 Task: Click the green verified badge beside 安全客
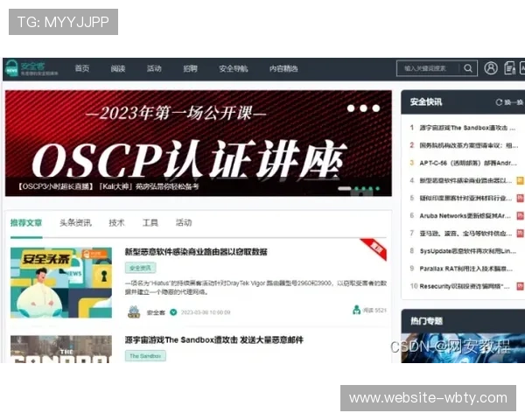coord(173,312)
